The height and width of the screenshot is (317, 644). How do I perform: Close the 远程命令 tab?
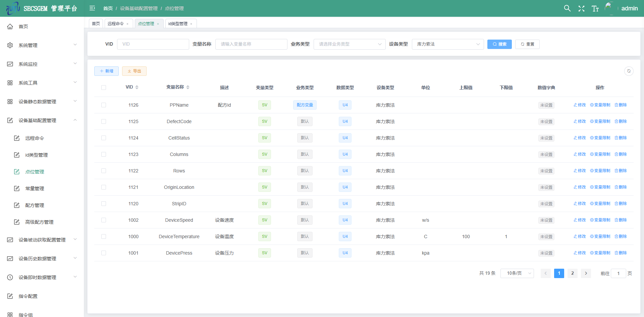127,24
